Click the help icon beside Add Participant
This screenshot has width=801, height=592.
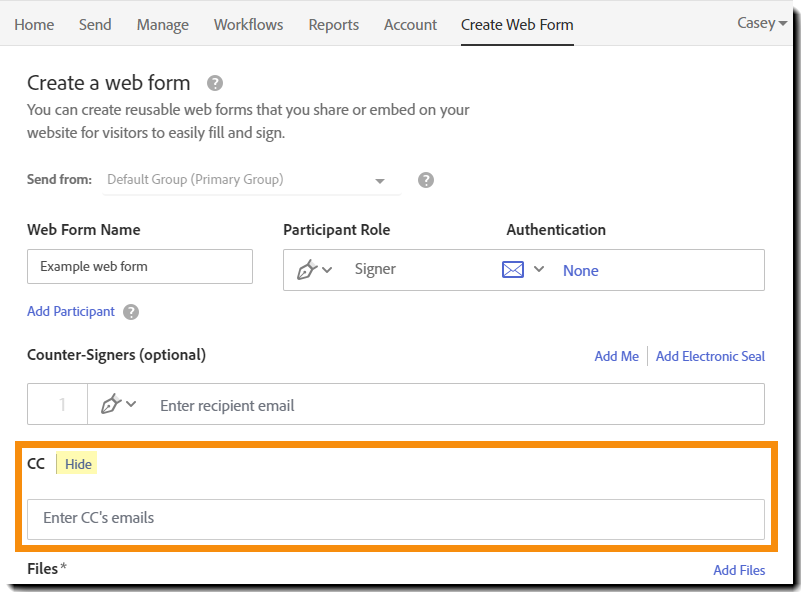click(131, 312)
